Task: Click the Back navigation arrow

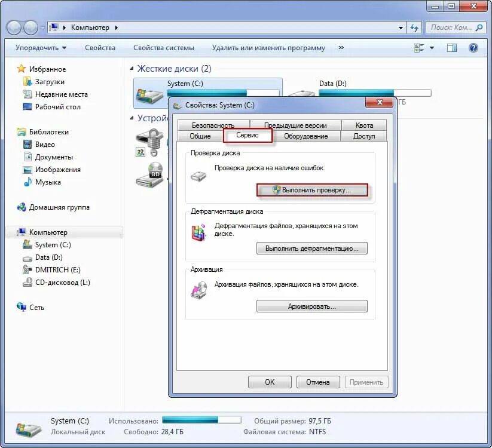Action: coord(14,27)
